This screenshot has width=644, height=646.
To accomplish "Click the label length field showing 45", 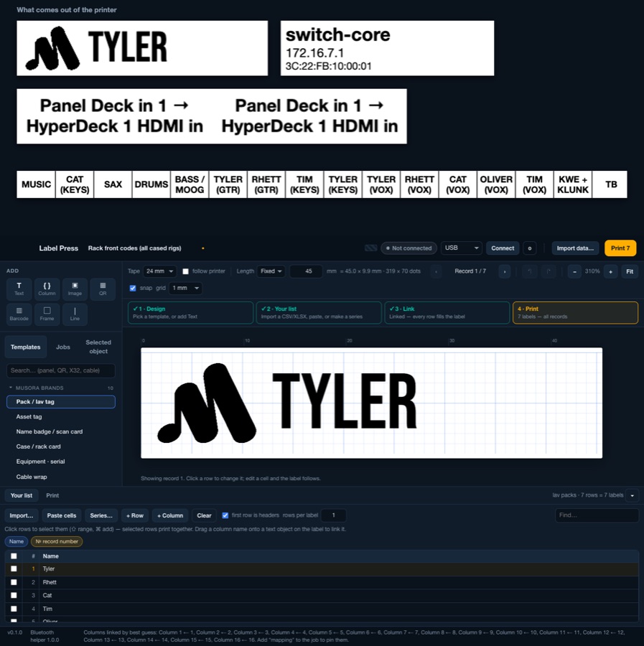I will click(306, 271).
